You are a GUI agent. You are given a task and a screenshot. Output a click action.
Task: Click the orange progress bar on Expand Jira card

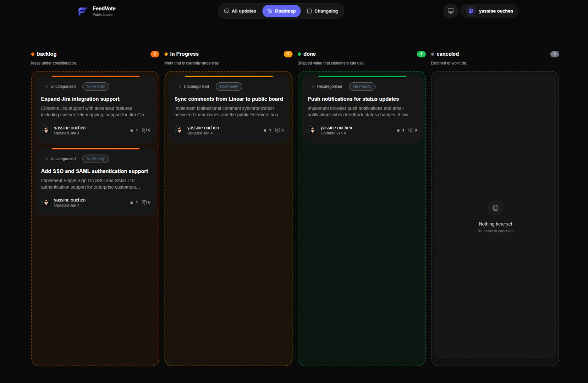point(95,76)
